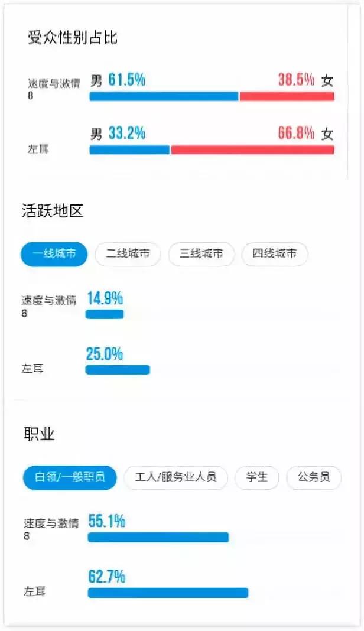Select the 三线城市 filter pill

tap(201, 254)
